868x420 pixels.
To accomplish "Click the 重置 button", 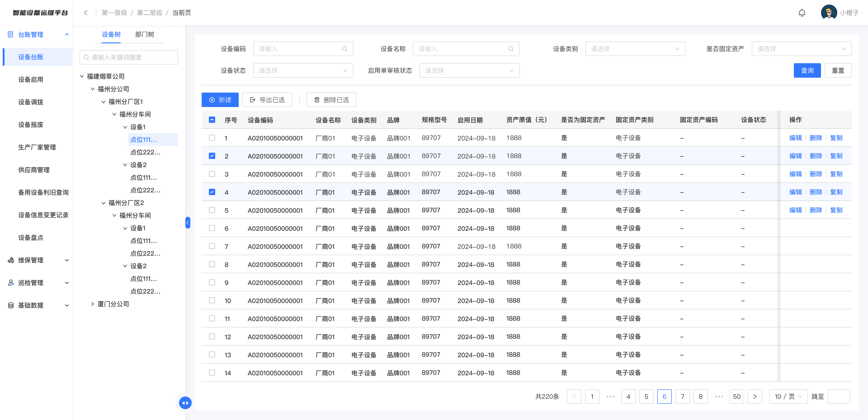I will click(838, 70).
